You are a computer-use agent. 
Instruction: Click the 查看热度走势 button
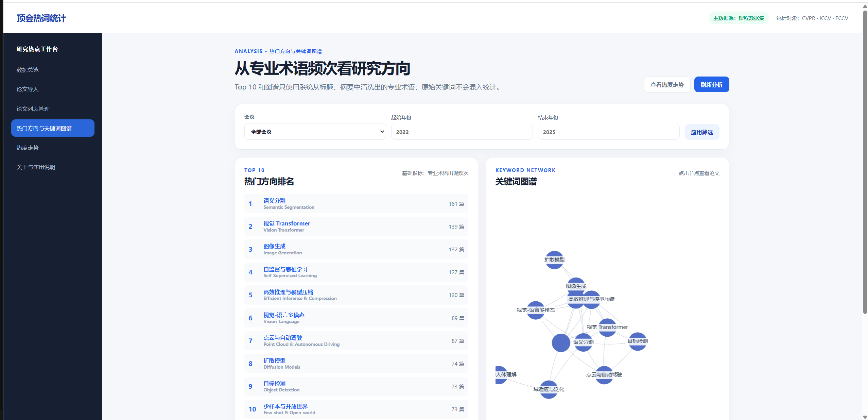click(x=667, y=84)
